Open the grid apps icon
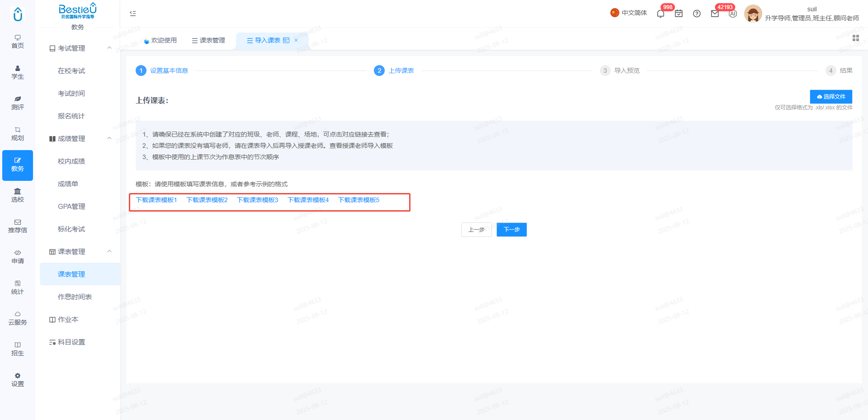 855,38
